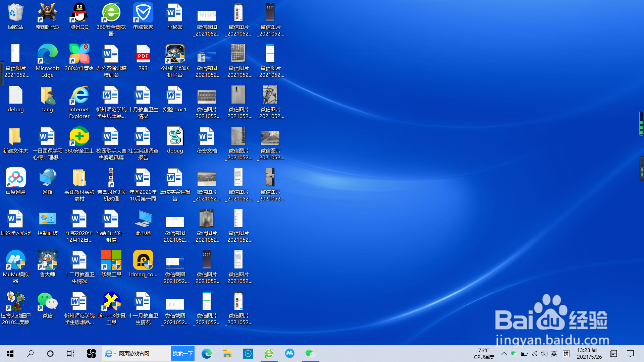Switch to 360 browser in taskbar
The width and height of the screenshot is (644, 362).
click(x=269, y=353)
